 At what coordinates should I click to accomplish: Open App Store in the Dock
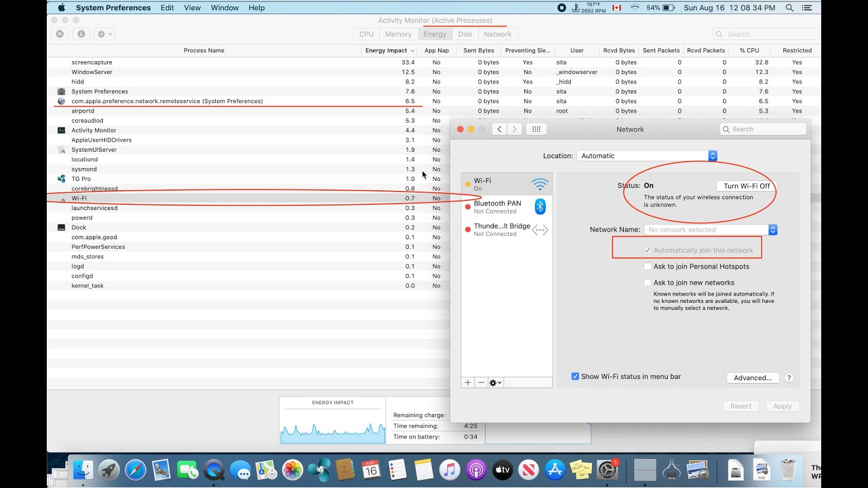(x=555, y=469)
